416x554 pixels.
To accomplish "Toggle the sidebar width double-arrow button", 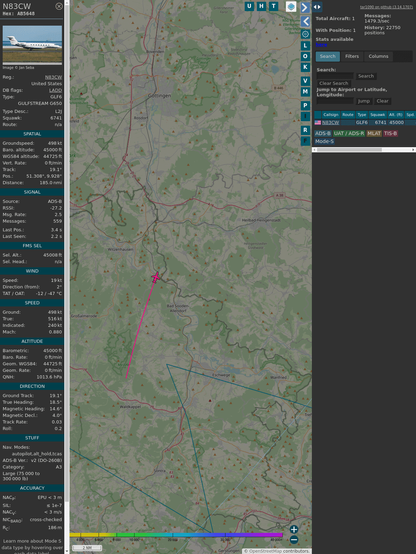I will click(317, 7).
